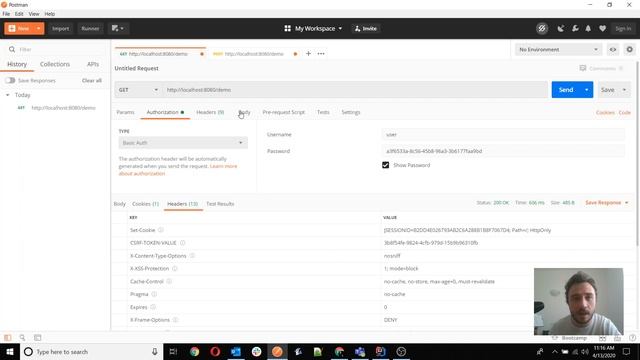640x360 pixels.
Task: Click the environment quick look eye icon
Action: point(613,49)
